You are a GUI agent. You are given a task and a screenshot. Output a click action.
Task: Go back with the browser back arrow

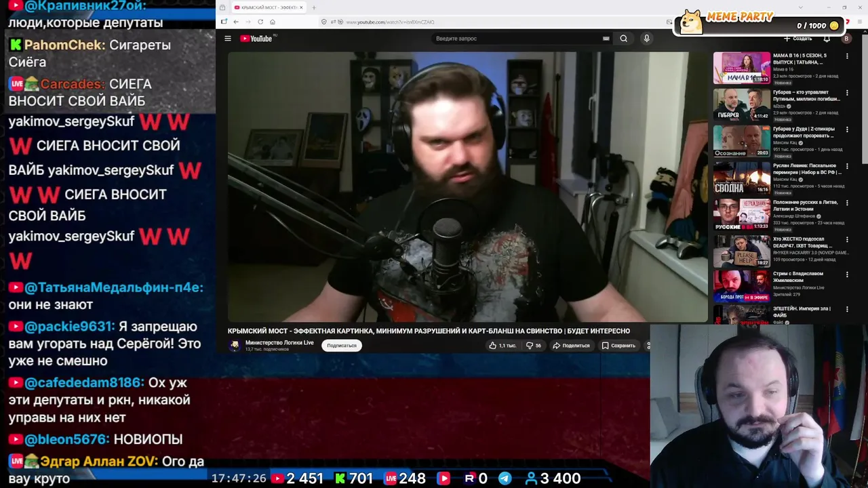[236, 22]
